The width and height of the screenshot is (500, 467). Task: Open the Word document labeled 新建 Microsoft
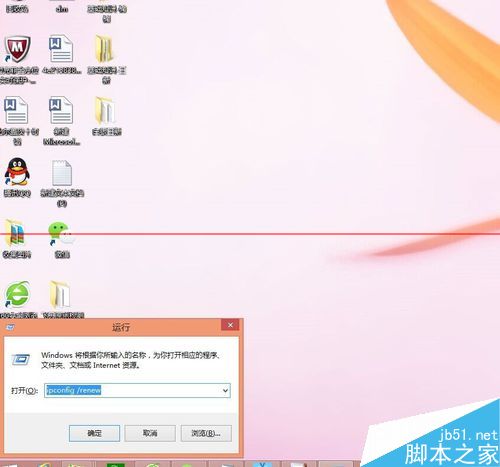(61, 110)
